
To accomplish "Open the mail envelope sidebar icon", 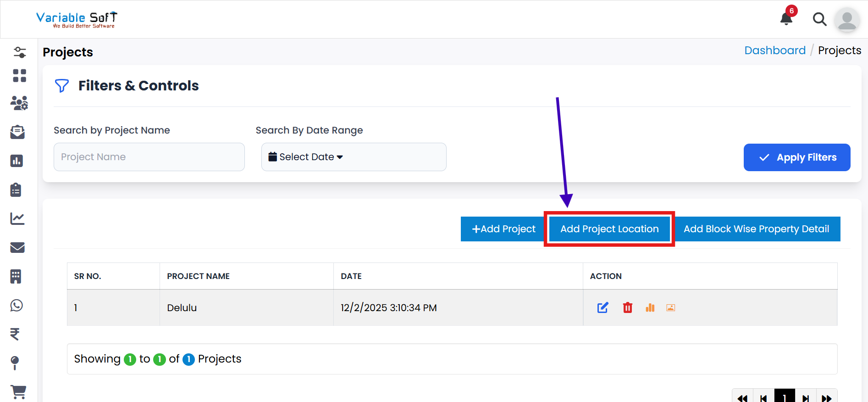I will pyautogui.click(x=17, y=248).
